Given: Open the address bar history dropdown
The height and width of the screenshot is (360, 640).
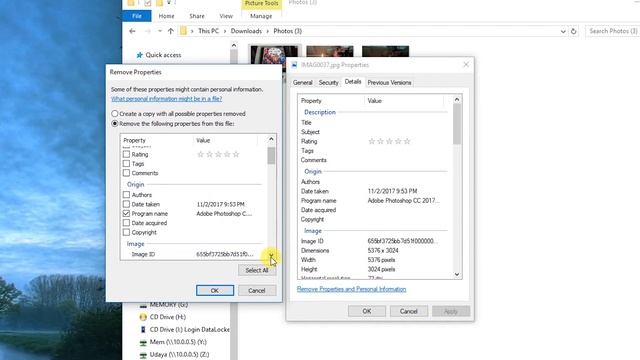Looking at the screenshot, I should pos(563,31).
